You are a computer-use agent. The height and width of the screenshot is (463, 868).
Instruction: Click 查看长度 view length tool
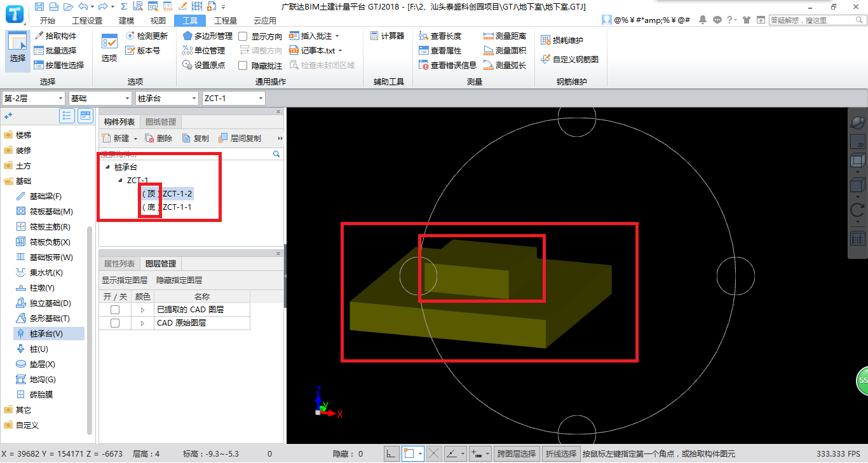point(440,36)
